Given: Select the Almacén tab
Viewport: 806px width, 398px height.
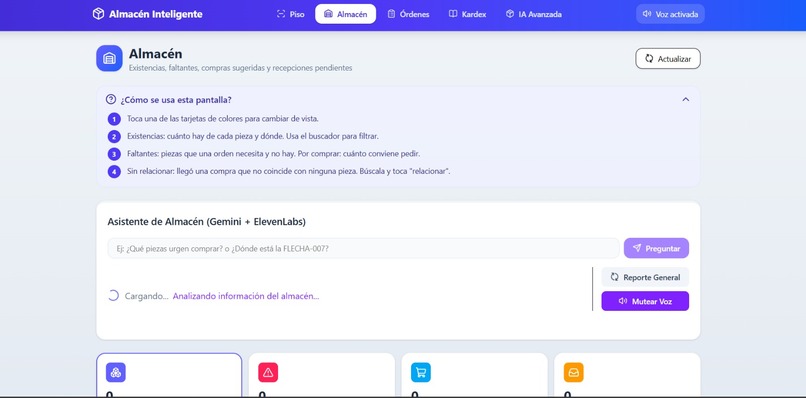Looking at the screenshot, I should [x=345, y=14].
